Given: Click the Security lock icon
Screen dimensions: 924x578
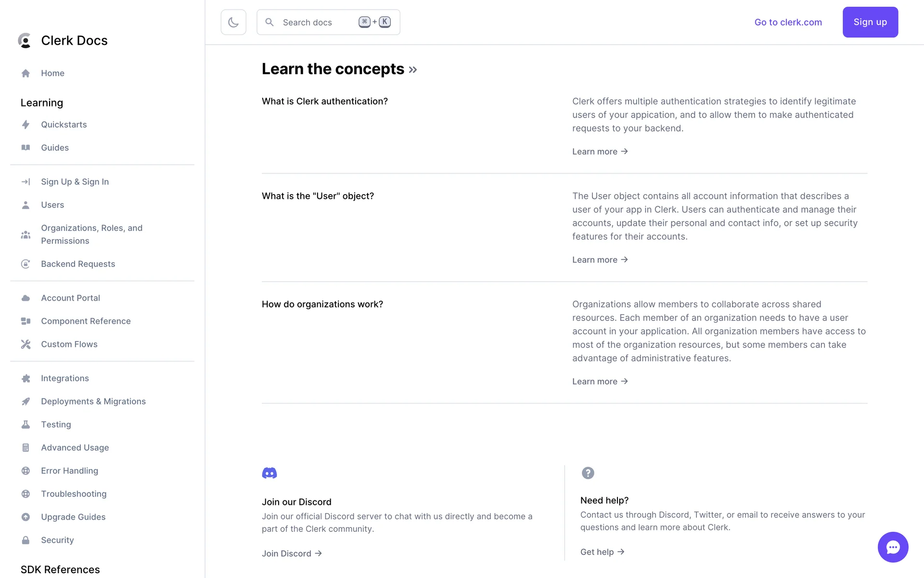Looking at the screenshot, I should tap(26, 540).
